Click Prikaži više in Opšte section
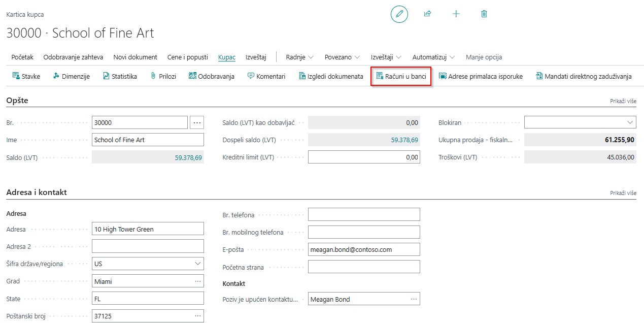Viewport: 644px width, 323px height. (623, 101)
